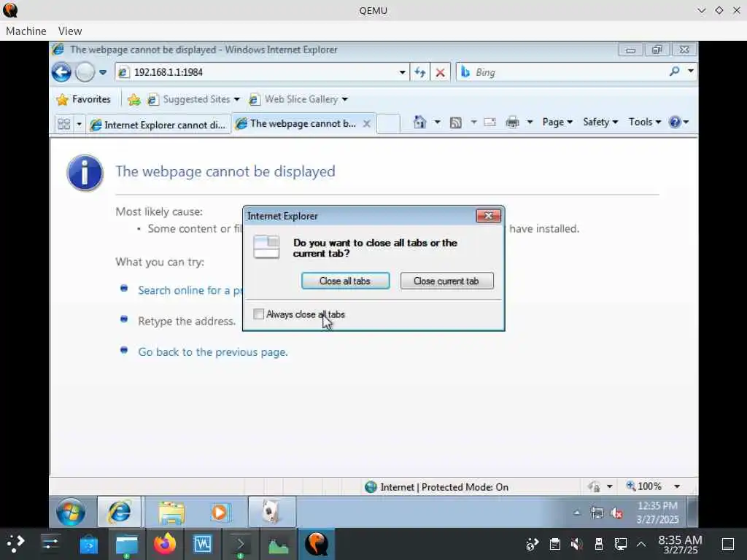Screen dimensions: 747x560
Task: Close the active tab with its X
Action: click(366, 124)
